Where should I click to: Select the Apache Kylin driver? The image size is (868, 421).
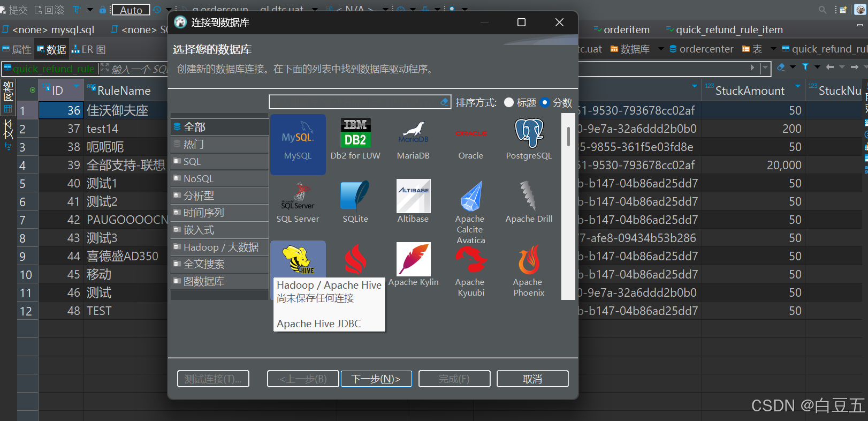413,265
